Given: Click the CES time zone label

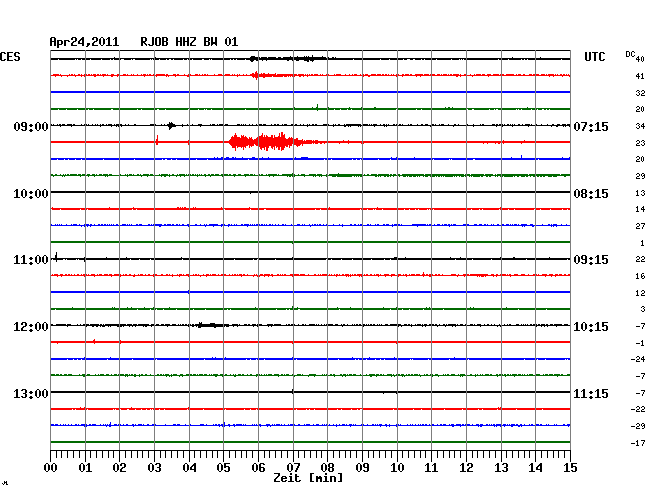Looking at the screenshot, I should pyautogui.click(x=10, y=57).
